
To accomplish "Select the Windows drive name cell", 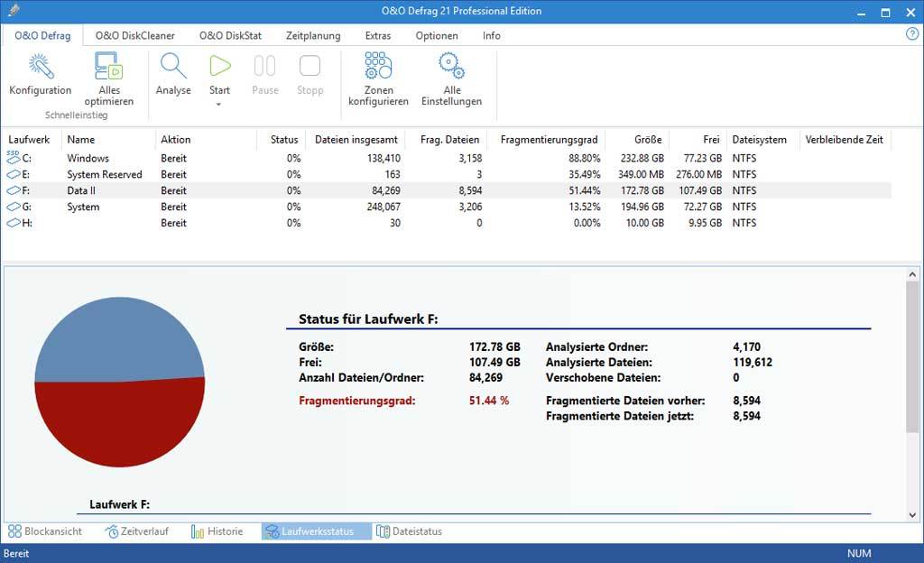I will point(88,158).
